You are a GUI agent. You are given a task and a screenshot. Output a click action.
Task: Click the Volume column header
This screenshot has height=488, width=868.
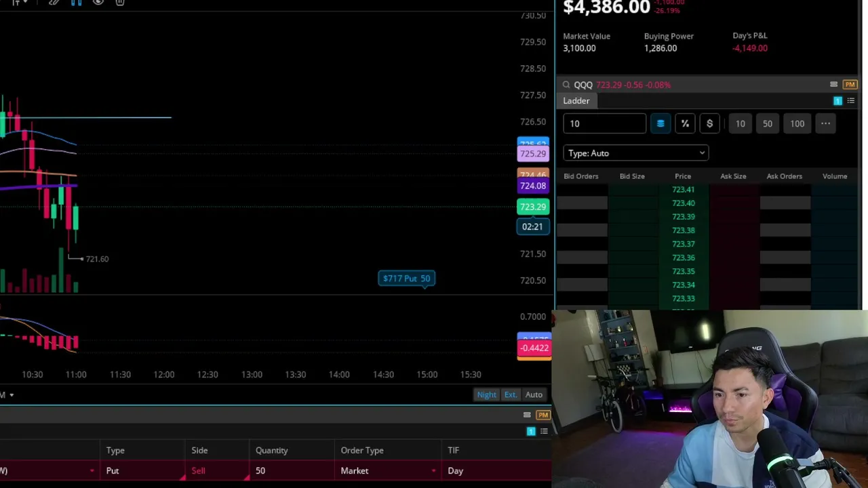coord(835,176)
